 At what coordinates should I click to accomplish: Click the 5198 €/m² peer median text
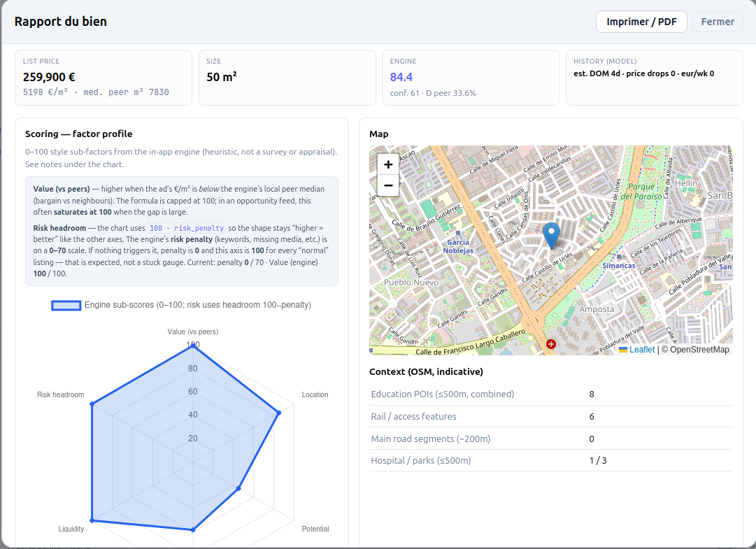coord(96,92)
